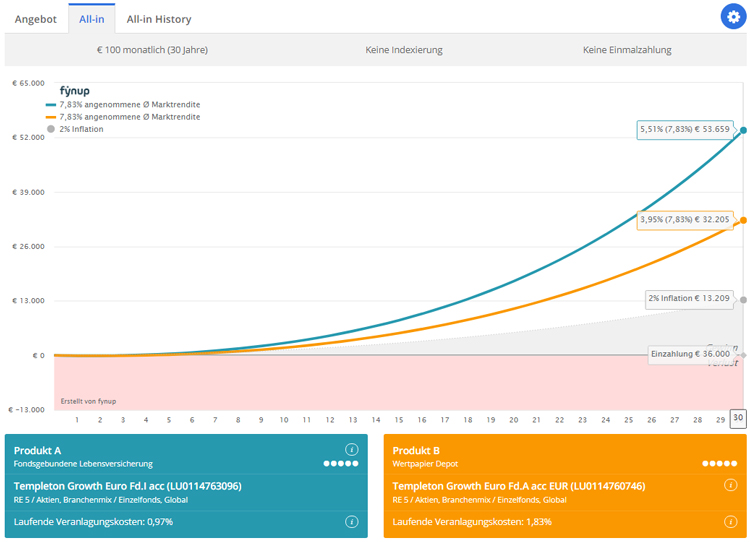Click Wertpapier Depot subtitle
Image resolution: width=750 pixels, height=542 pixels.
tap(425, 464)
